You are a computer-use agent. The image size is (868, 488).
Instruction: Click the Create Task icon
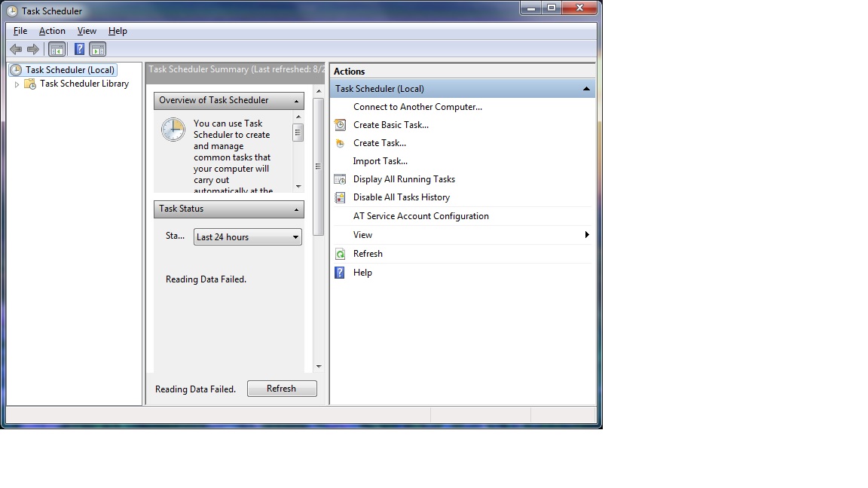point(341,143)
